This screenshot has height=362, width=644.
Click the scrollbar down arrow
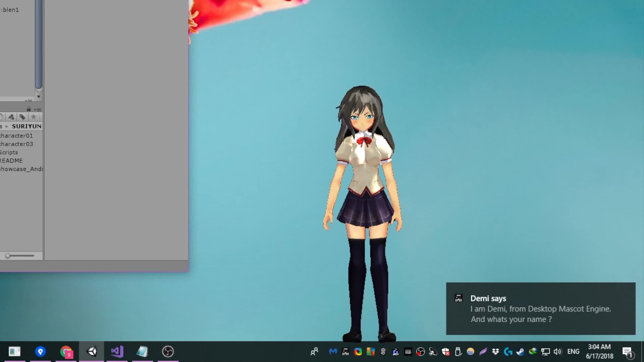(39, 97)
